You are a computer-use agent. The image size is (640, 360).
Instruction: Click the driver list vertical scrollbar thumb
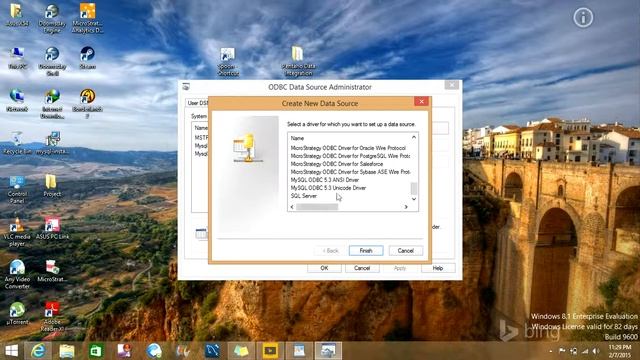(x=414, y=189)
